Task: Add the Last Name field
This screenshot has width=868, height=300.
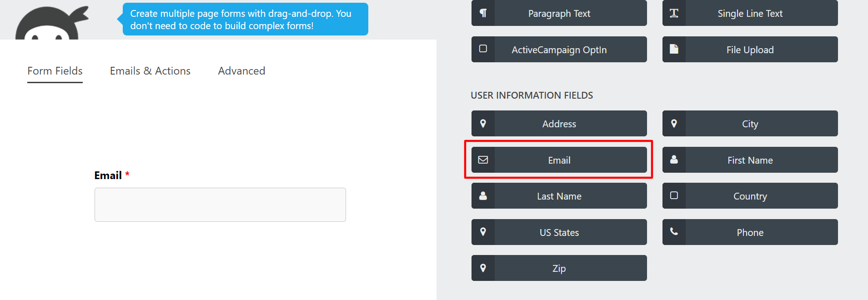Action: coord(559,196)
